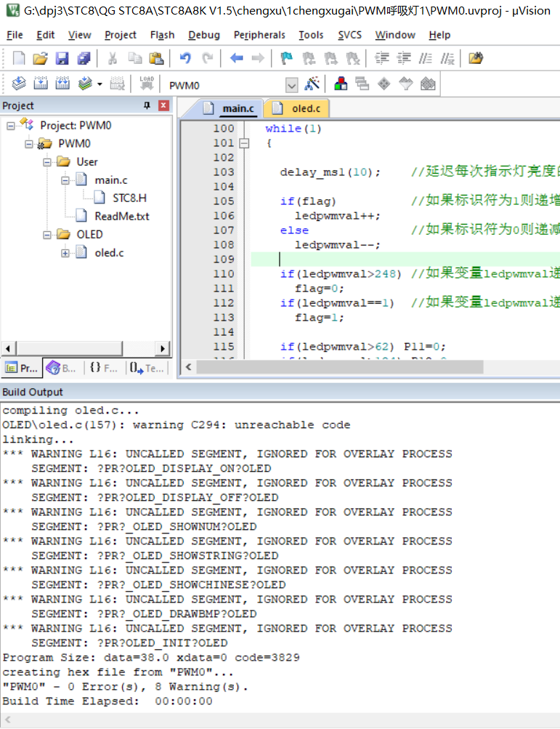Click the Copy icon
Image resolution: width=560 pixels, height=729 pixels.
135,58
